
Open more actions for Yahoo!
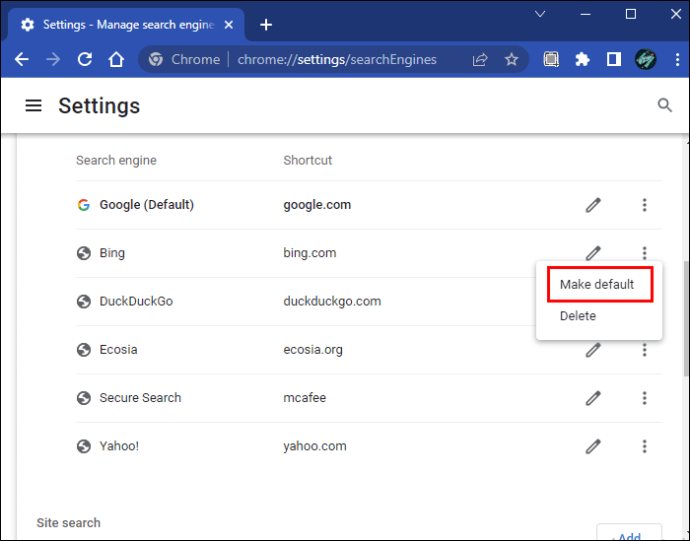click(644, 446)
